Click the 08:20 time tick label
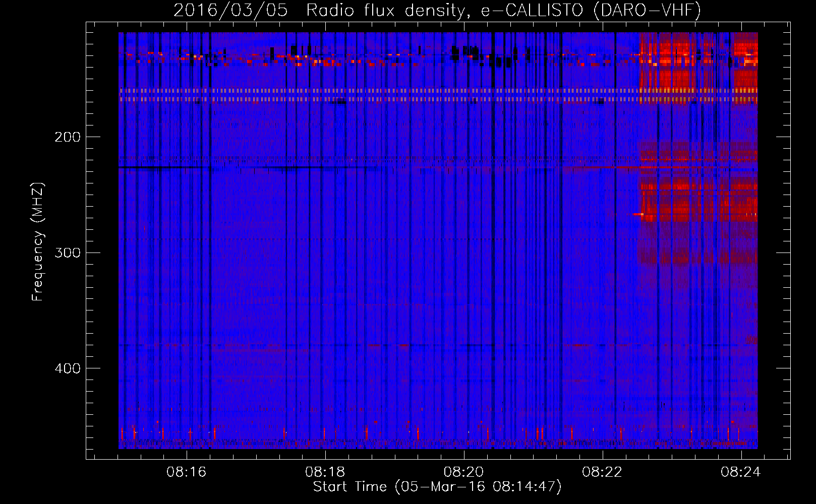 click(x=464, y=472)
